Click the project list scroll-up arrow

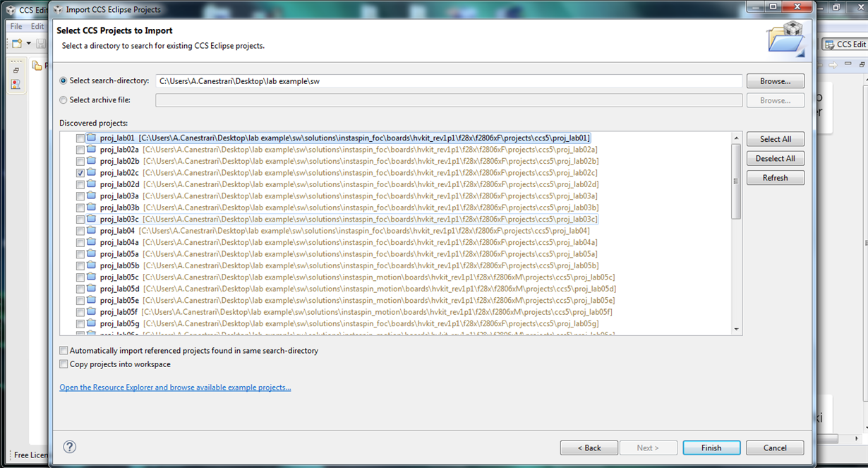[x=737, y=138]
